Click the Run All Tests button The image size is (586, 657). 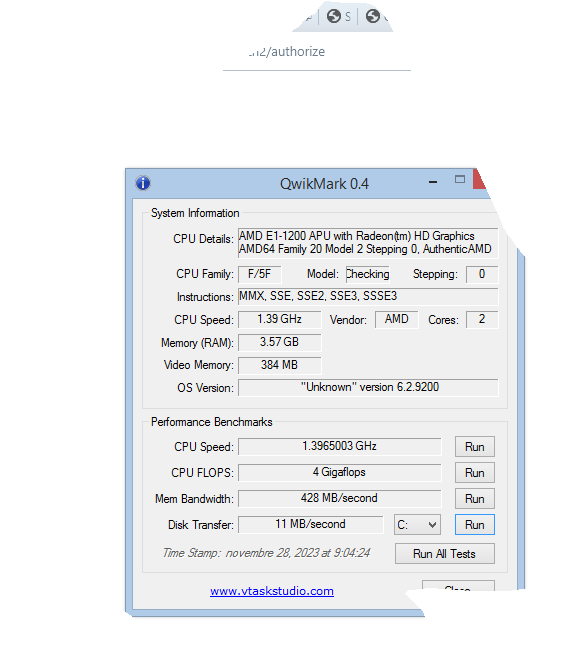444,554
